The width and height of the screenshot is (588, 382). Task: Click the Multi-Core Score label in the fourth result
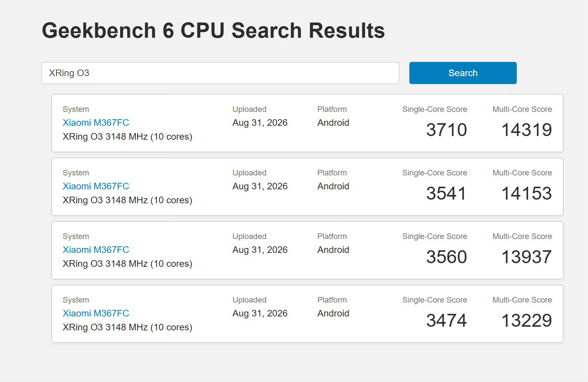pyautogui.click(x=522, y=300)
